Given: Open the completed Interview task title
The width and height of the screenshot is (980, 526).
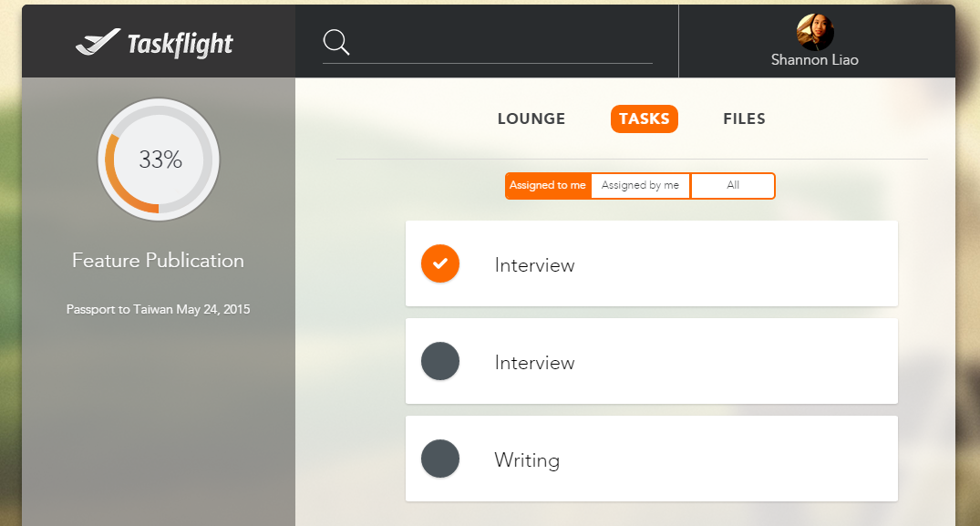Looking at the screenshot, I should [x=534, y=265].
